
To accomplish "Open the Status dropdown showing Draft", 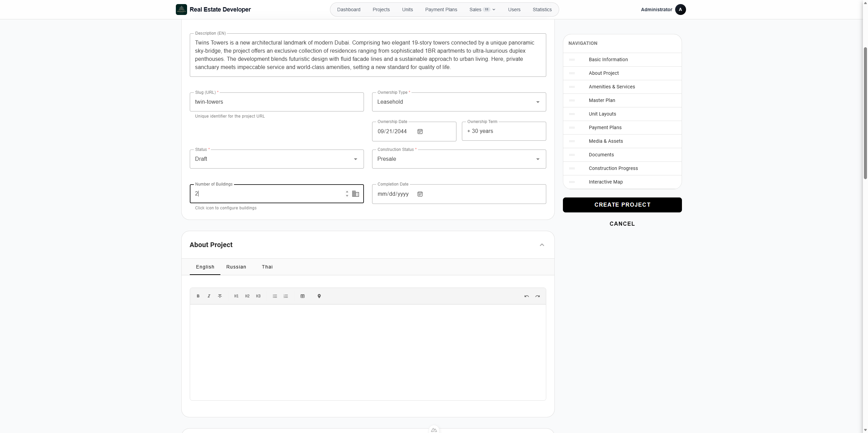I will (277, 159).
